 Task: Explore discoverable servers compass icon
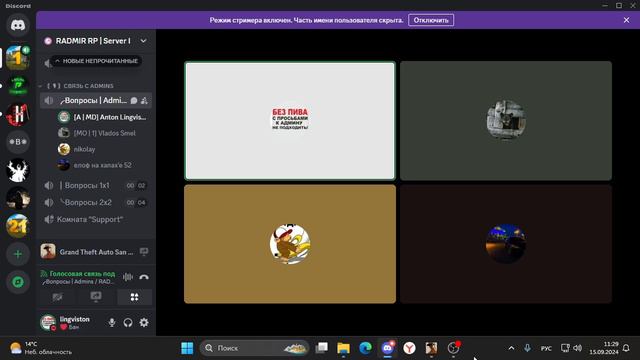point(18,282)
